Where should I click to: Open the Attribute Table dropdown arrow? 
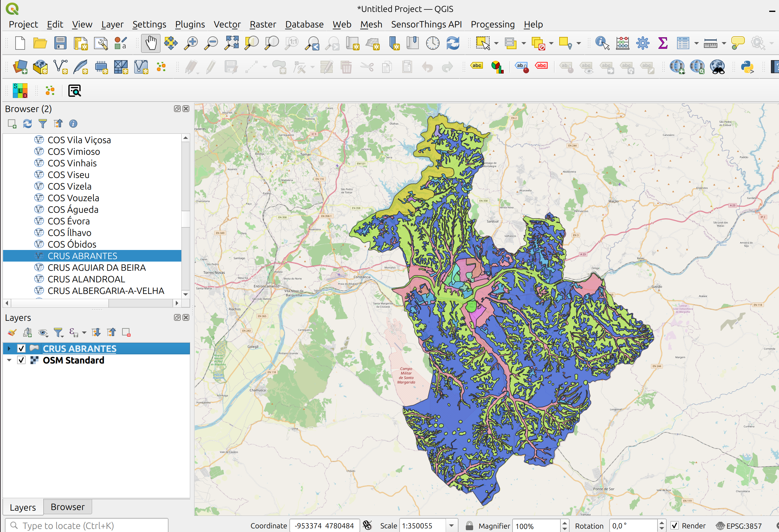pyautogui.click(x=696, y=43)
